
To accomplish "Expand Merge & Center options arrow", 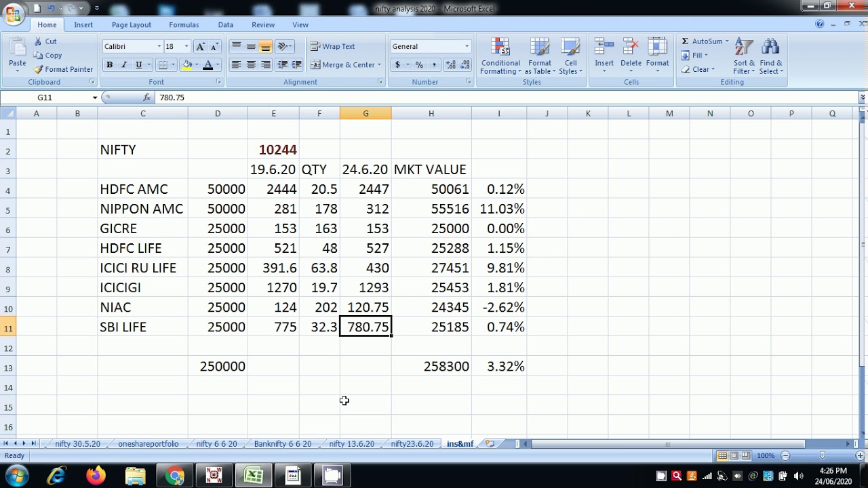I will coord(379,65).
